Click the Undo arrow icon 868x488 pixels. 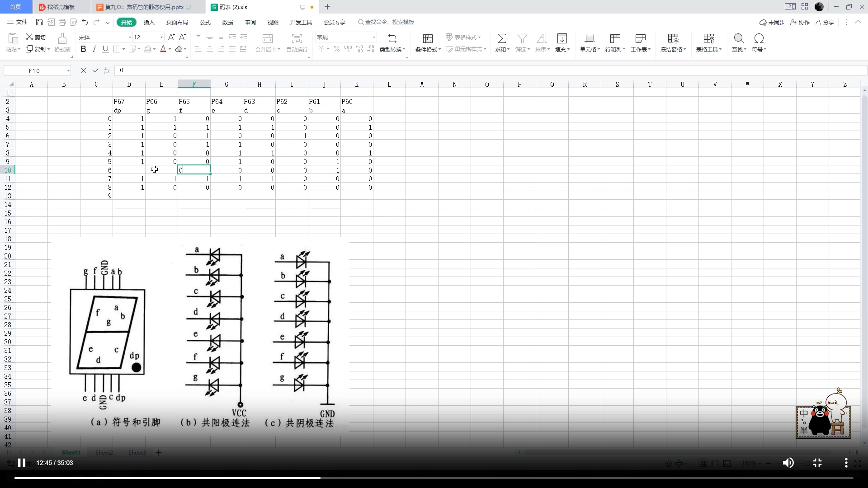[x=85, y=22]
